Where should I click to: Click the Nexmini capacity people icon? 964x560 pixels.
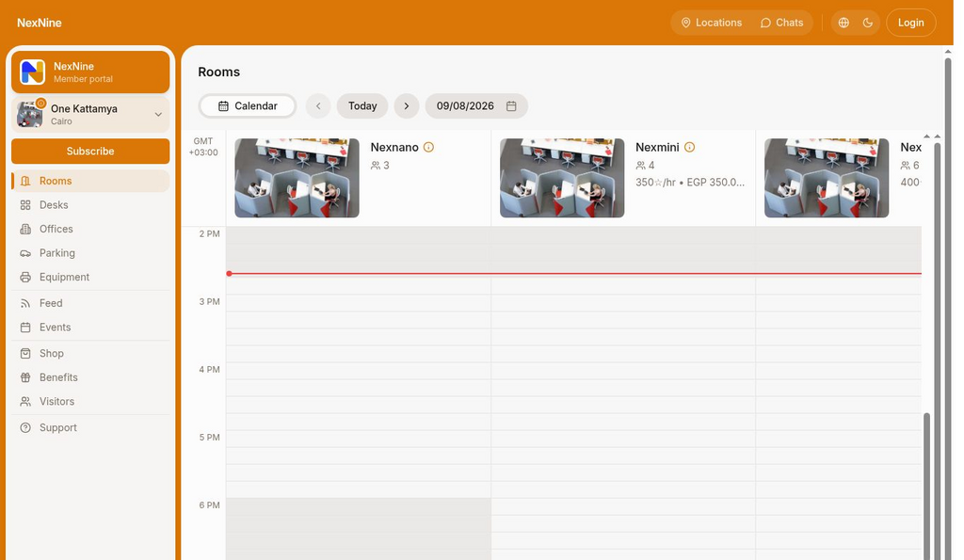tap(640, 166)
